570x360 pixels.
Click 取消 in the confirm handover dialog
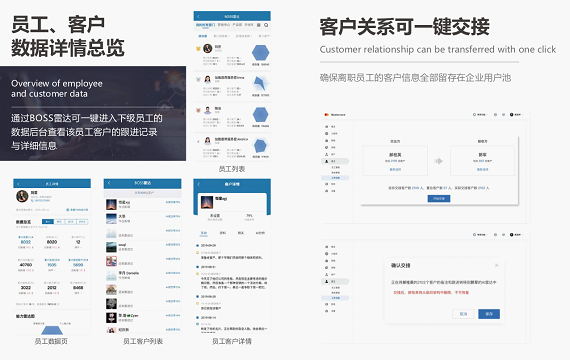463,314
